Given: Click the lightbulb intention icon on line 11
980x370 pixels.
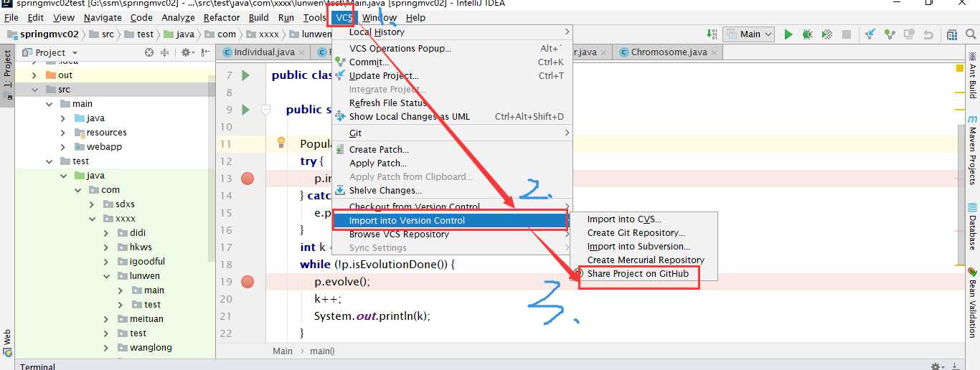Looking at the screenshot, I should click(x=281, y=142).
